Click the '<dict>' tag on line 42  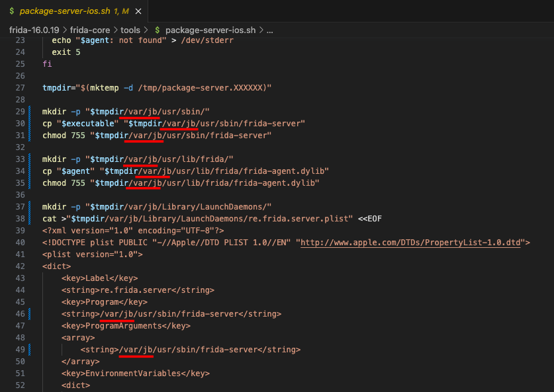tap(56, 266)
